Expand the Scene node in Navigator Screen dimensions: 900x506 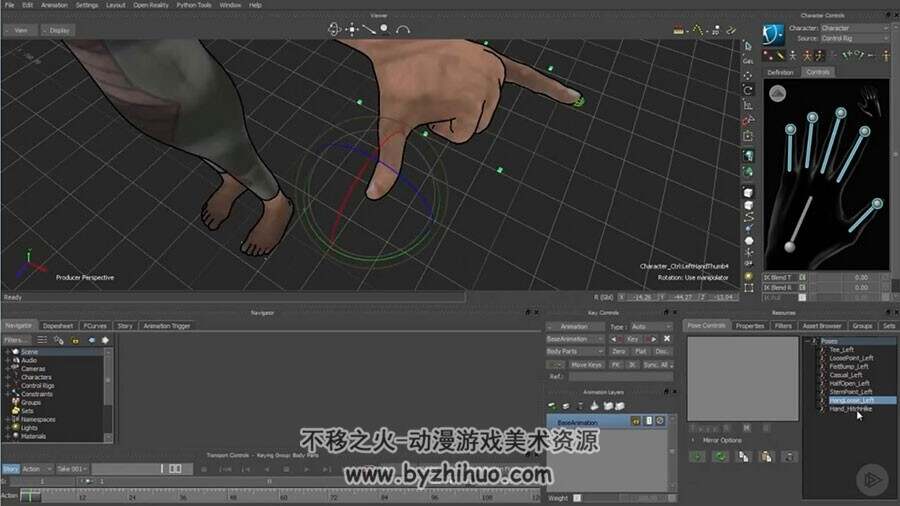coord(7,352)
